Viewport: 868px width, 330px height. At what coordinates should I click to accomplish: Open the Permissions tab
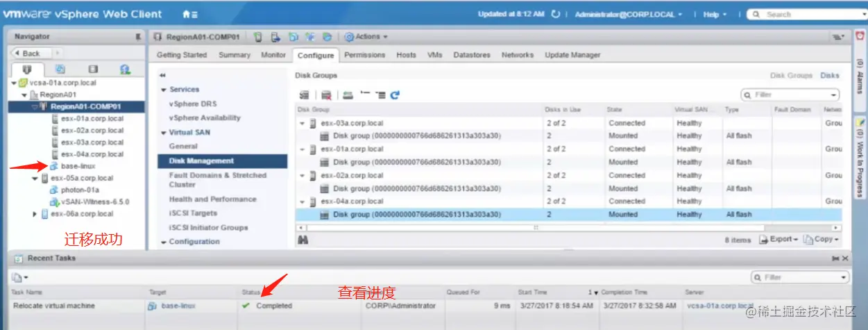coord(365,55)
